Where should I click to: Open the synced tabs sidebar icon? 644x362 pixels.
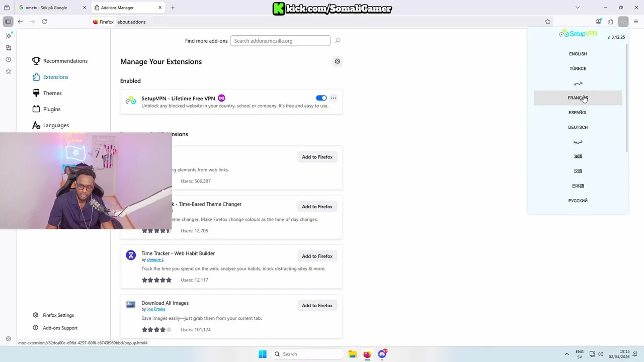tap(8, 48)
